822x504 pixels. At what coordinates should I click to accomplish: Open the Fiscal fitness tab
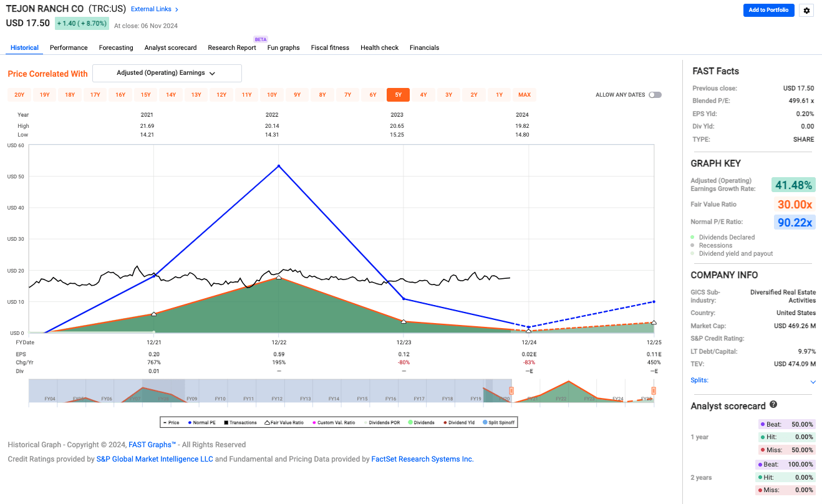(x=330, y=47)
